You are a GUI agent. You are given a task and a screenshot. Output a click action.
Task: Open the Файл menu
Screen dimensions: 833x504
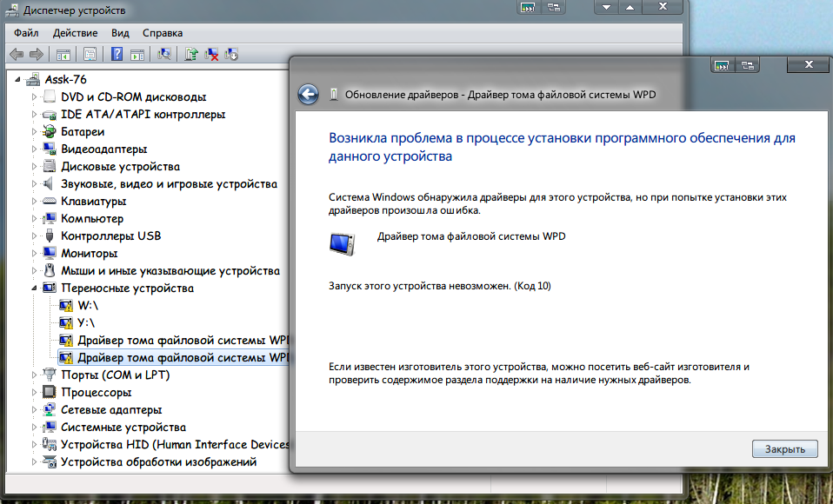[x=26, y=33]
